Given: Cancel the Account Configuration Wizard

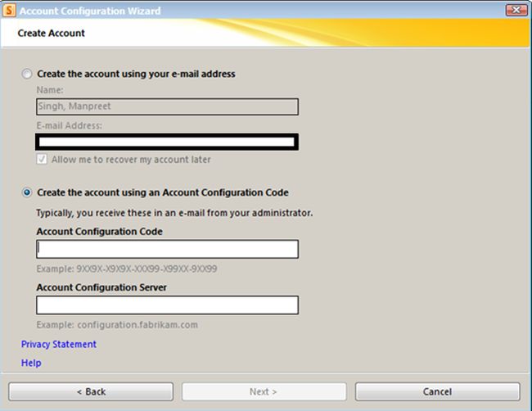Looking at the screenshot, I should (437, 391).
